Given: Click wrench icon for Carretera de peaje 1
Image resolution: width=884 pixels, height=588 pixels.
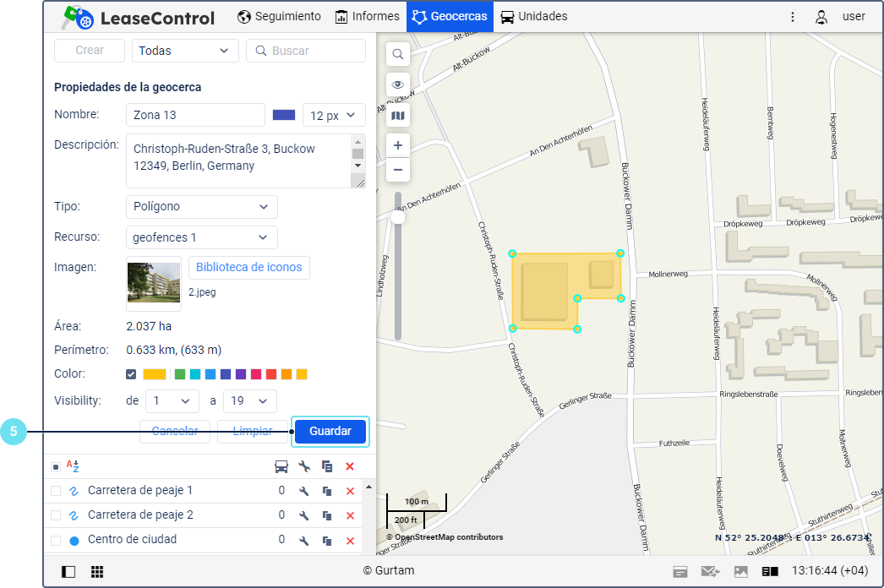Looking at the screenshot, I should 304,491.
